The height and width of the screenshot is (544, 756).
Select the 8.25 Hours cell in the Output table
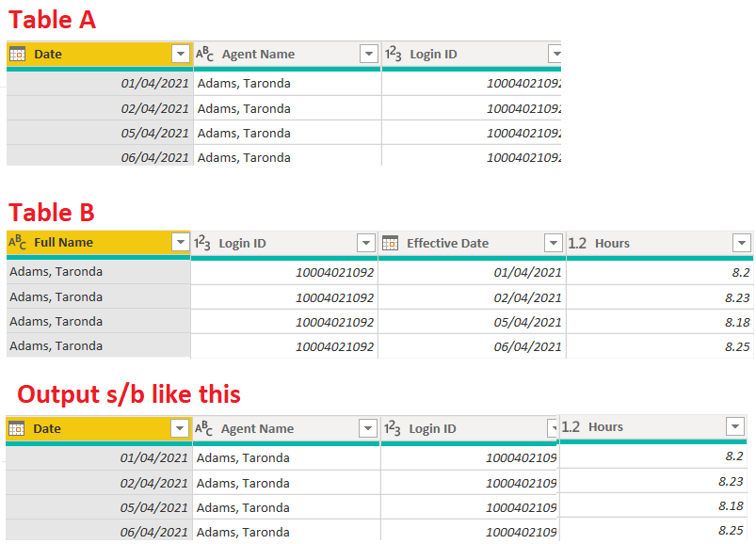pos(652,530)
